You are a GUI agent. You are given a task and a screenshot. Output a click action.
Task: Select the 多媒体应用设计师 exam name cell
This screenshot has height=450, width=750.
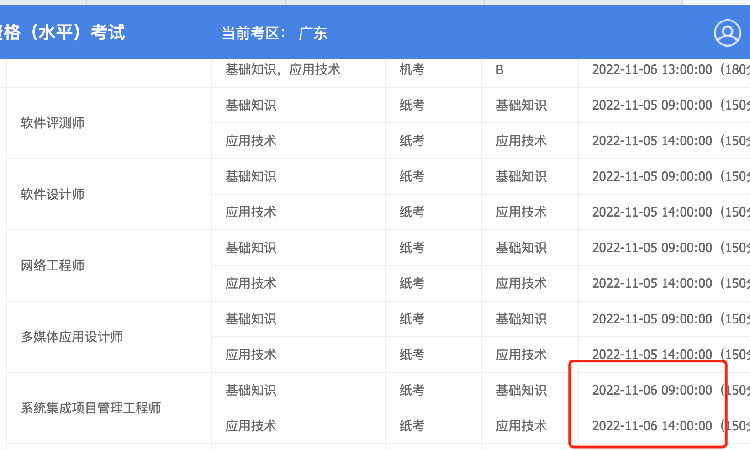click(x=72, y=336)
